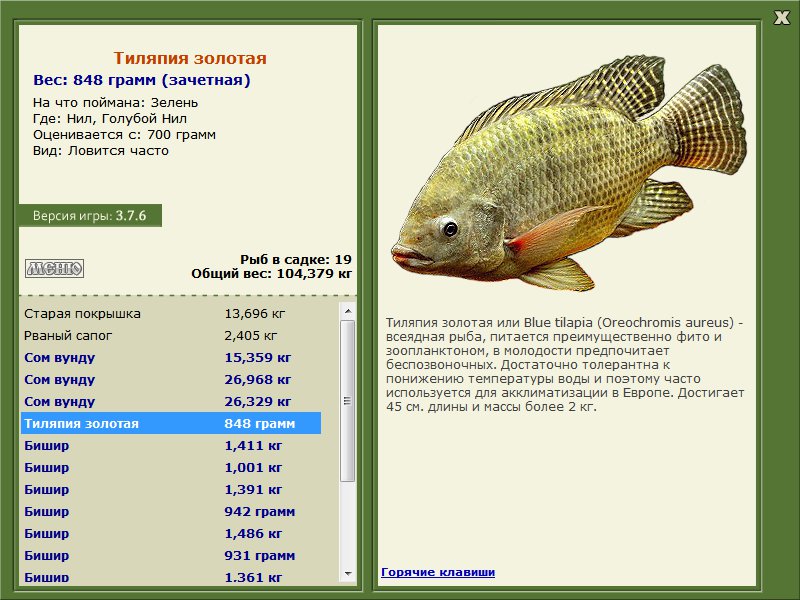
Task: Click the highlighted Тиляпия золотая list row
Action: (x=171, y=423)
